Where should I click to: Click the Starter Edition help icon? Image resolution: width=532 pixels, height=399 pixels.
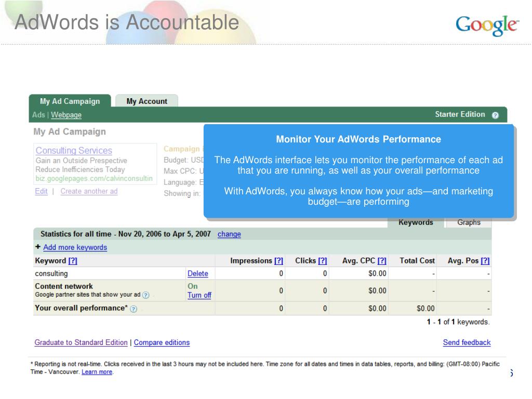[495, 115]
